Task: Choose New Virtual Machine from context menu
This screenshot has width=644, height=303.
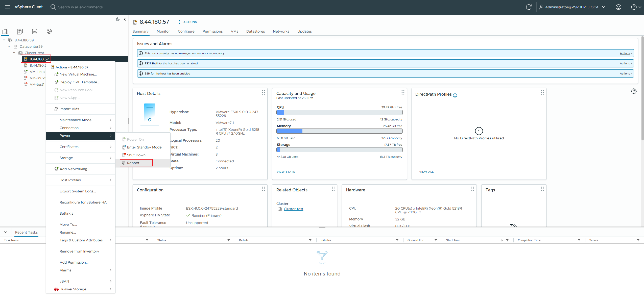Action: [81, 74]
